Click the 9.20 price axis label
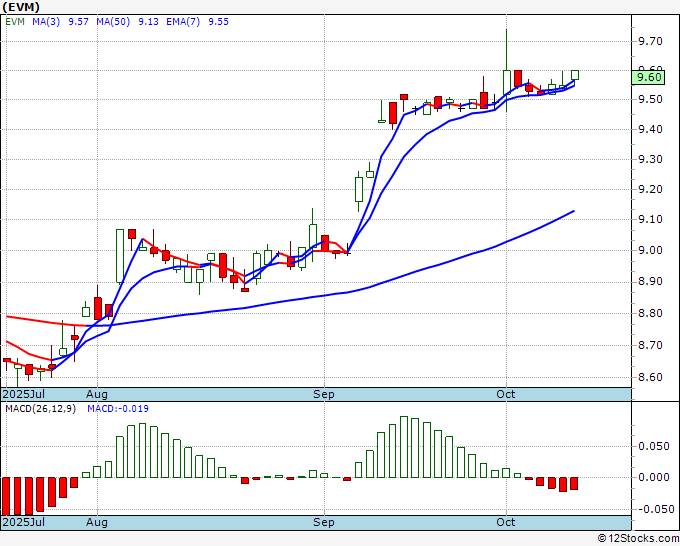Image resolution: width=680 pixels, height=546 pixels. click(x=650, y=190)
